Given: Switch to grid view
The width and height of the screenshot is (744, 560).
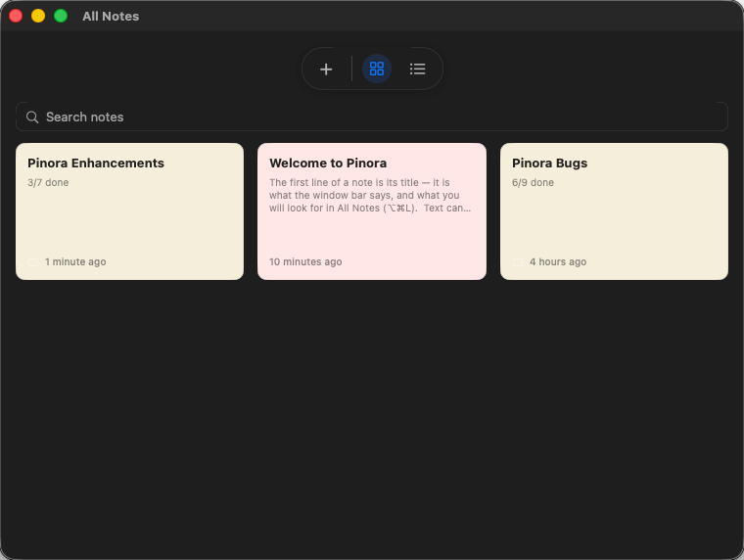Looking at the screenshot, I should point(377,69).
